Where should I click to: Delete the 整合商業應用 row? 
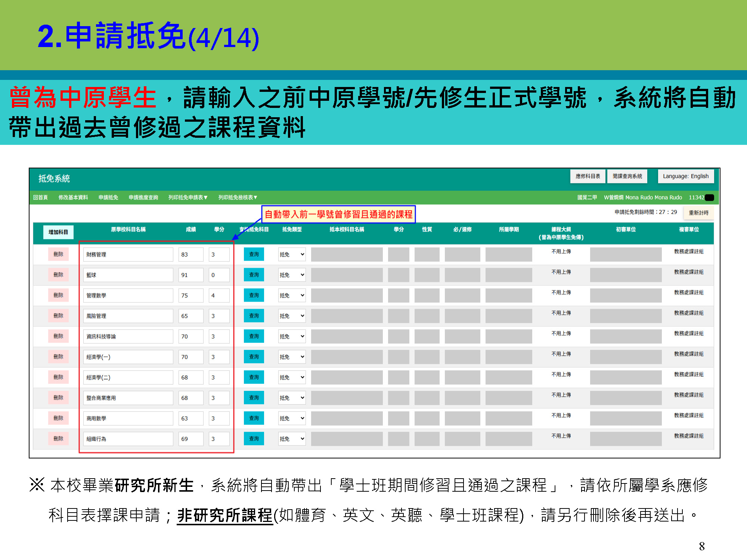(x=58, y=398)
